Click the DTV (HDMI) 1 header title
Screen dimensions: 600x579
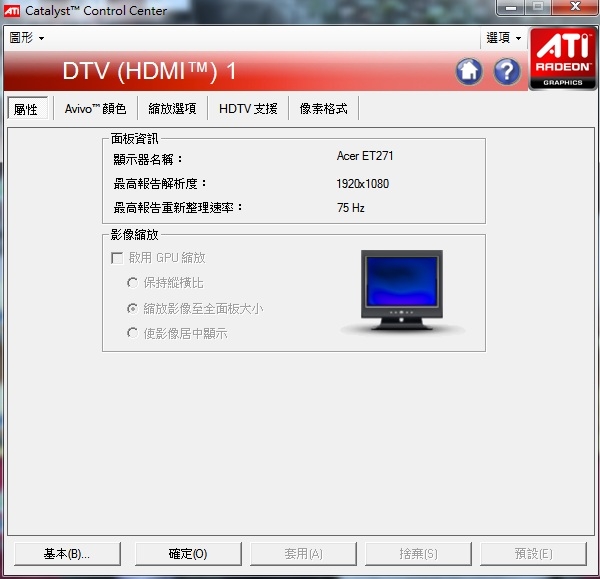coord(149,71)
